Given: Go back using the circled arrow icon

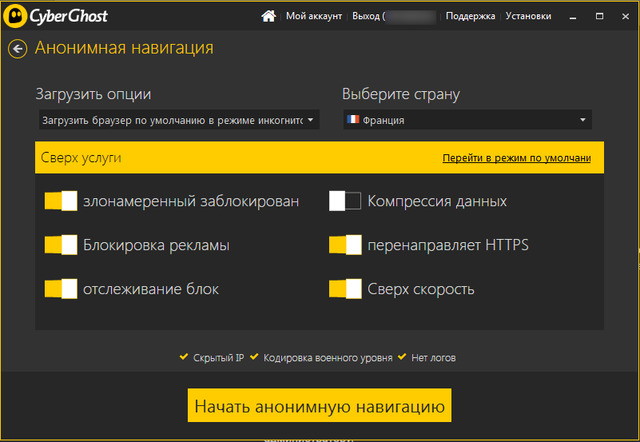Looking at the screenshot, I should tap(17, 49).
